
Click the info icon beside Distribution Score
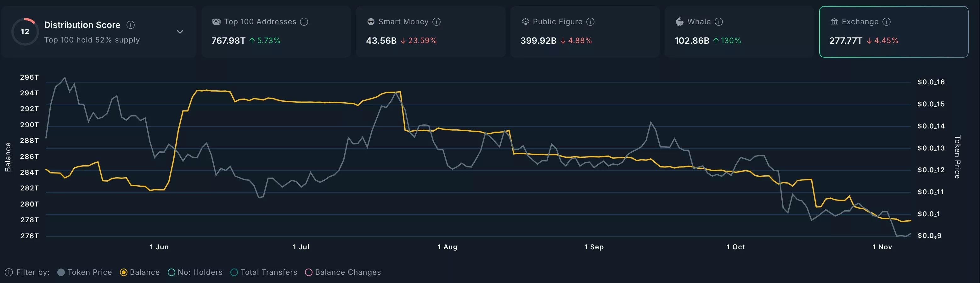pyautogui.click(x=131, y=25)
